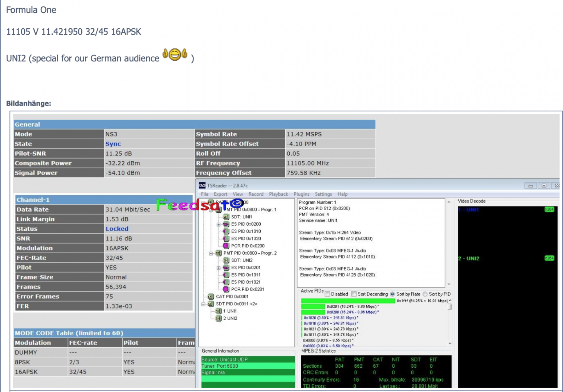
Task: Click the CAT PID 0x0001 table icon
Action: point(211,297)
